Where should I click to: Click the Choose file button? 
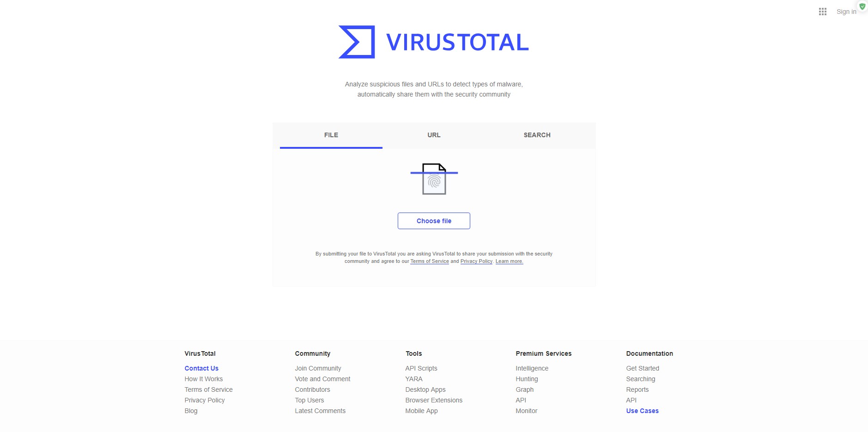point(434,221)
